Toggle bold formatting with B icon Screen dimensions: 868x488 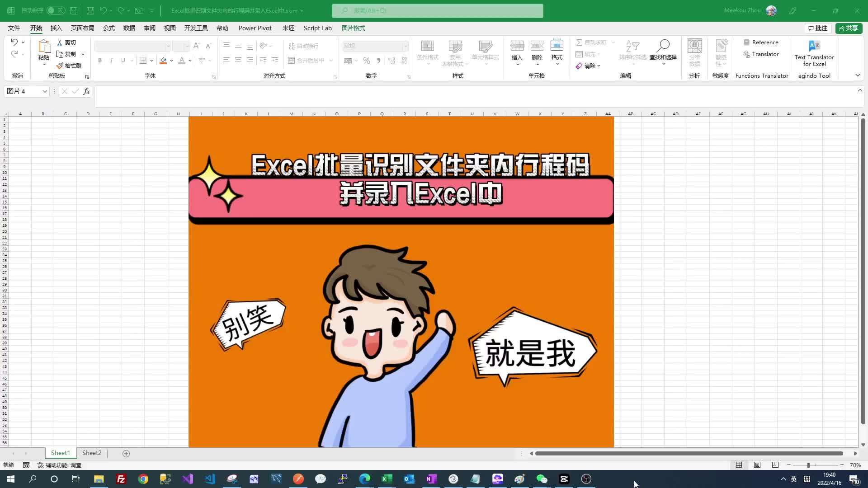click(99, 60)
